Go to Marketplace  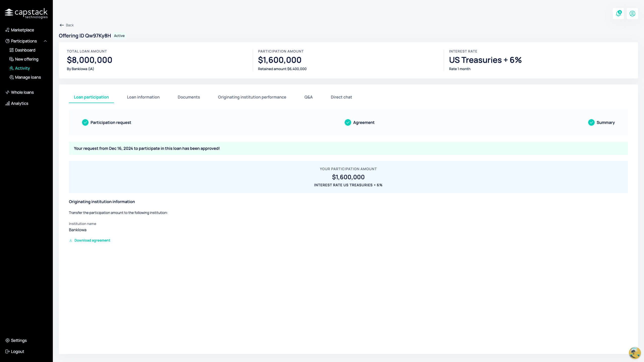coord(22,30)
